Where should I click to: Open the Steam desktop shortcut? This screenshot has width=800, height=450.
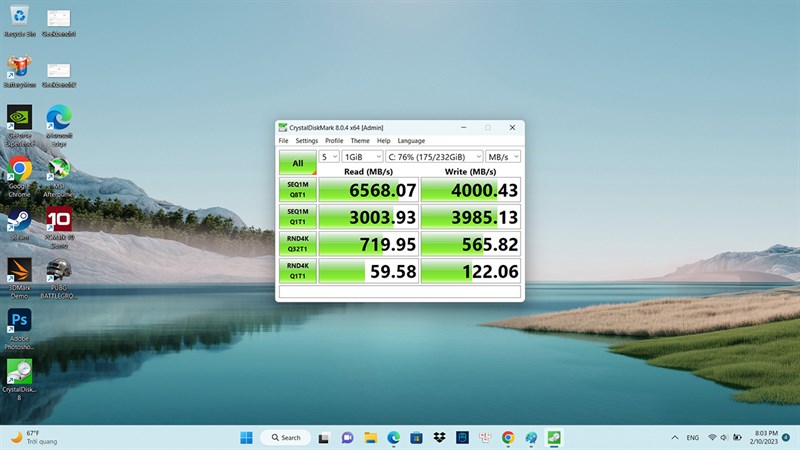[19, 221]
